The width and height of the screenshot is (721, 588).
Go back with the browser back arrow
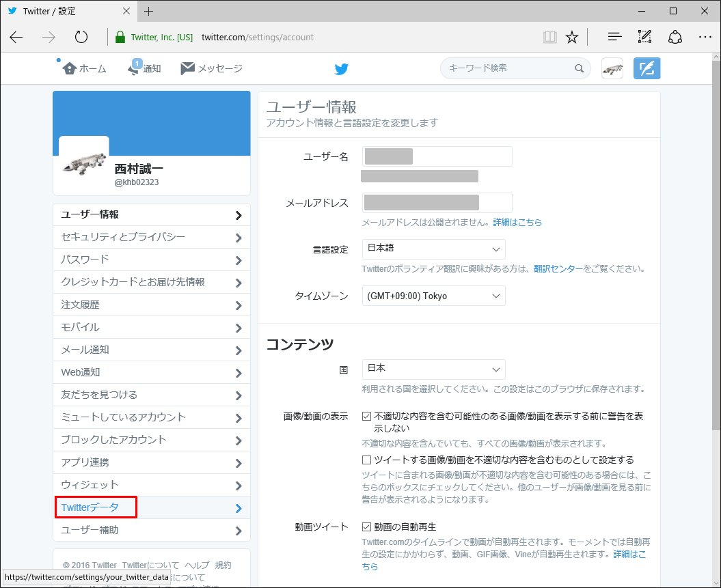16,37
